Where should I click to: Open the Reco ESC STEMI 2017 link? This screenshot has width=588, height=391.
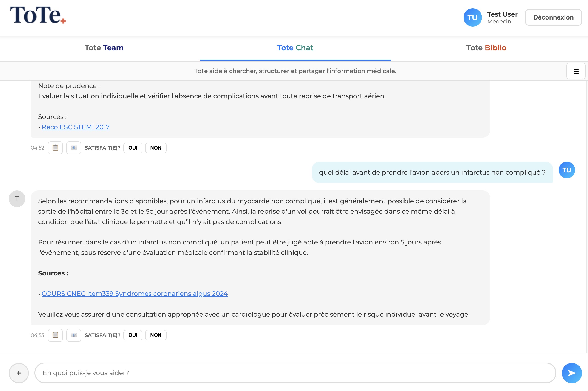click(x=76, y=127)
